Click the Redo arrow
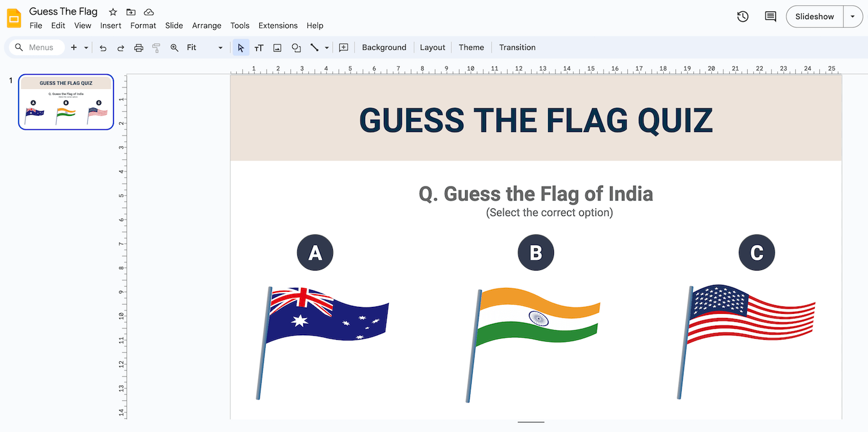The height and width of the screenshot is (432, 868). (121, 47)
